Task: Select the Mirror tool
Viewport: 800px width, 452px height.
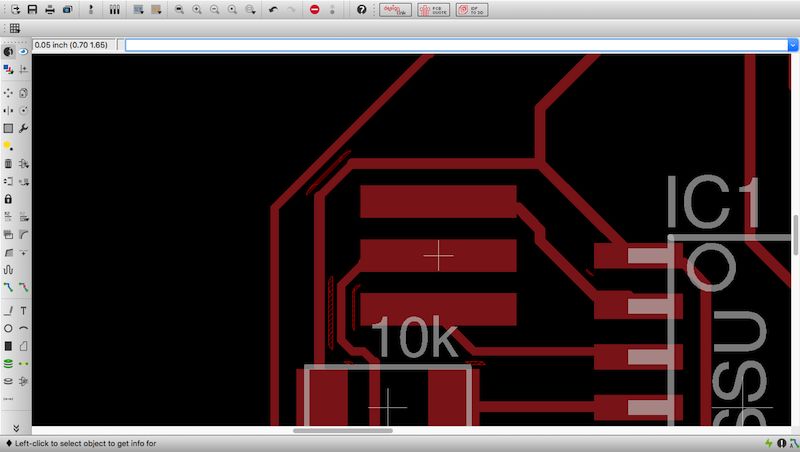Action: (8, 110)
